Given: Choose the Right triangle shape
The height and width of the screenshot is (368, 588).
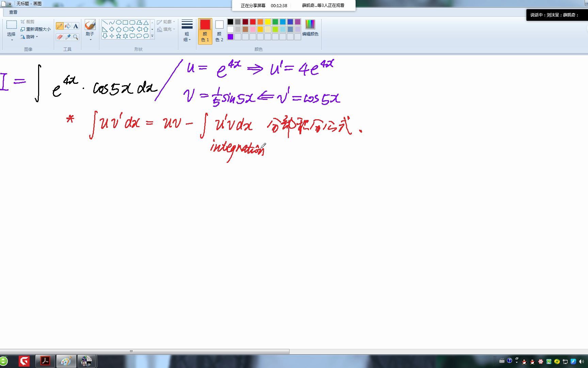Looking at the screenshot, I should [105, 29].
